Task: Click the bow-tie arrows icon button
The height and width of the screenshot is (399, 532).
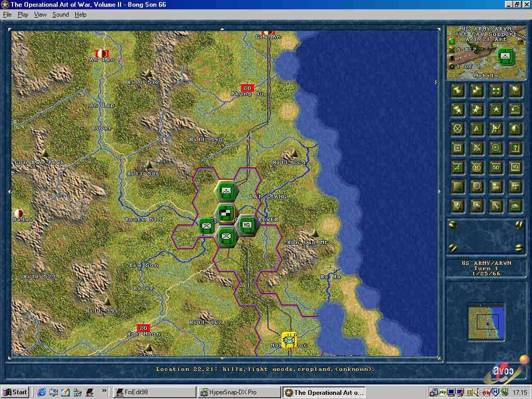Action: coord(496,90)
